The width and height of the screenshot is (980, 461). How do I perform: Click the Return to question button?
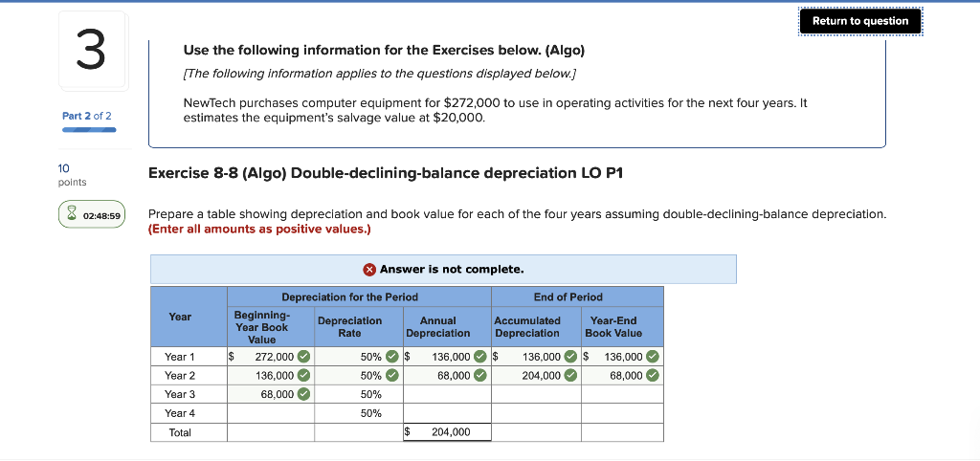point(860,21)
